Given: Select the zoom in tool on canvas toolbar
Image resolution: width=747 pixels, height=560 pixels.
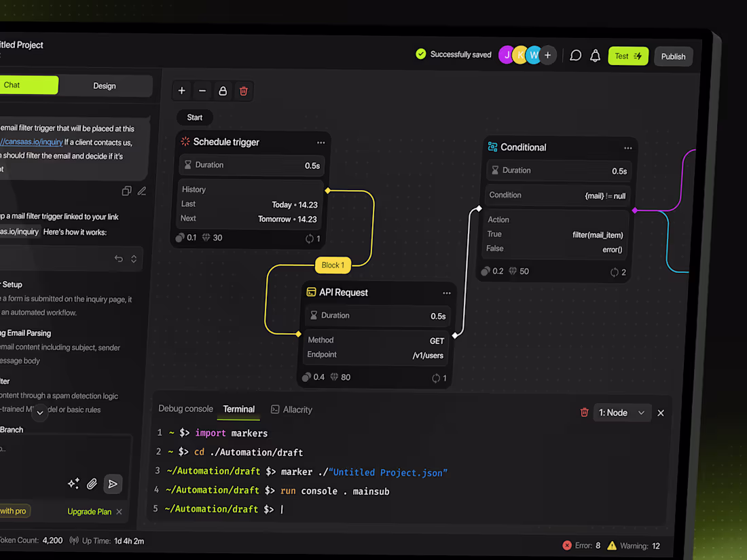Looking at the screenshot, I should click(x=181, y=90).
